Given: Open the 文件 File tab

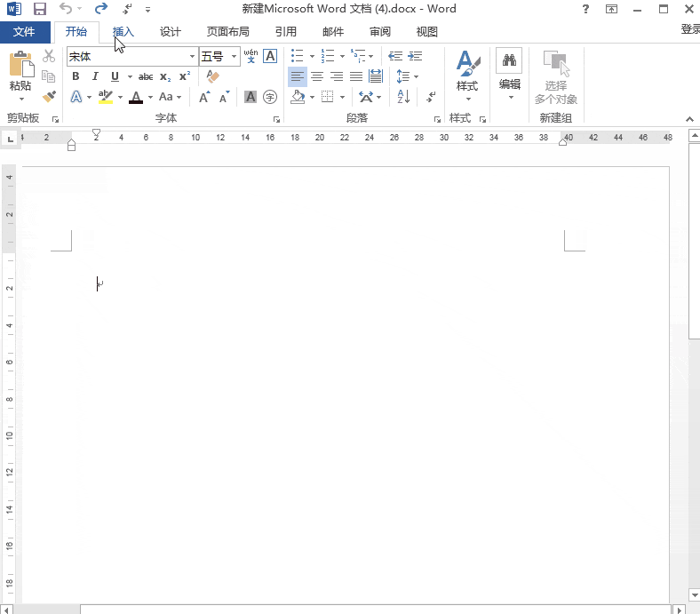Looking at the screenshot, I should pyautogui.click(x=24, y=32).
